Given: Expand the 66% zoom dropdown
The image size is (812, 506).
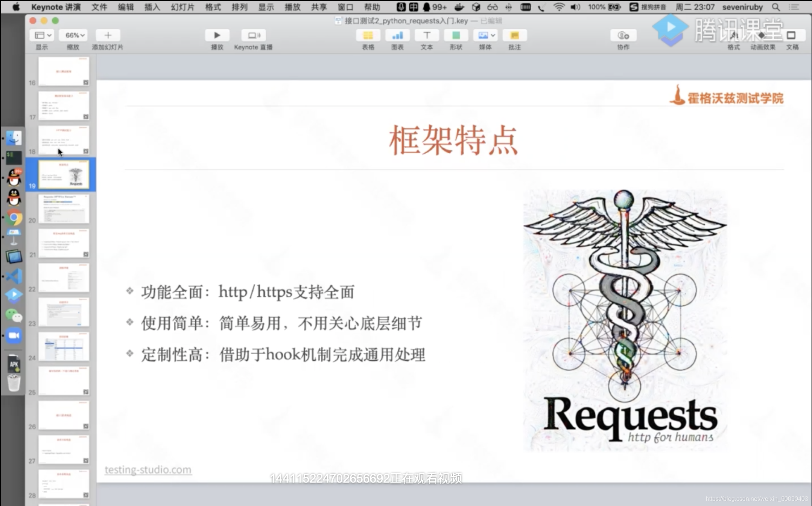Looking at the screenshot, I should [74, 35].
